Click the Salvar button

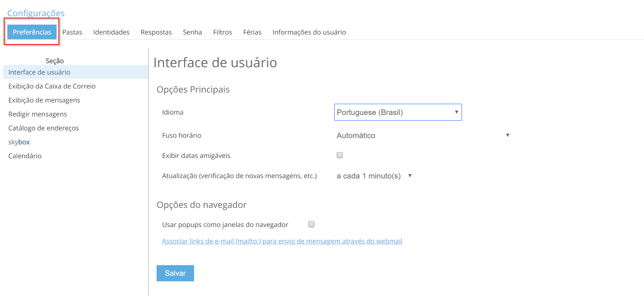[175, 273]
